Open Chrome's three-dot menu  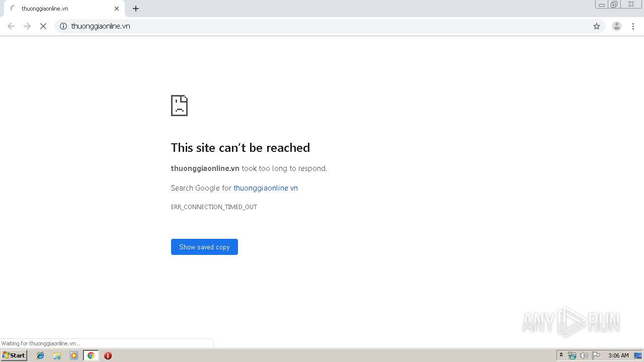point(633,26)
